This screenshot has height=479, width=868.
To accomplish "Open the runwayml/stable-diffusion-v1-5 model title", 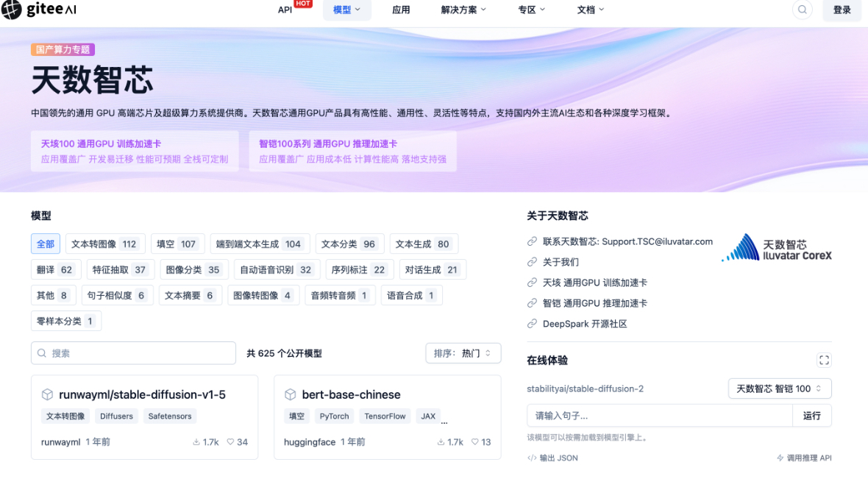I will tap(142, 394).
